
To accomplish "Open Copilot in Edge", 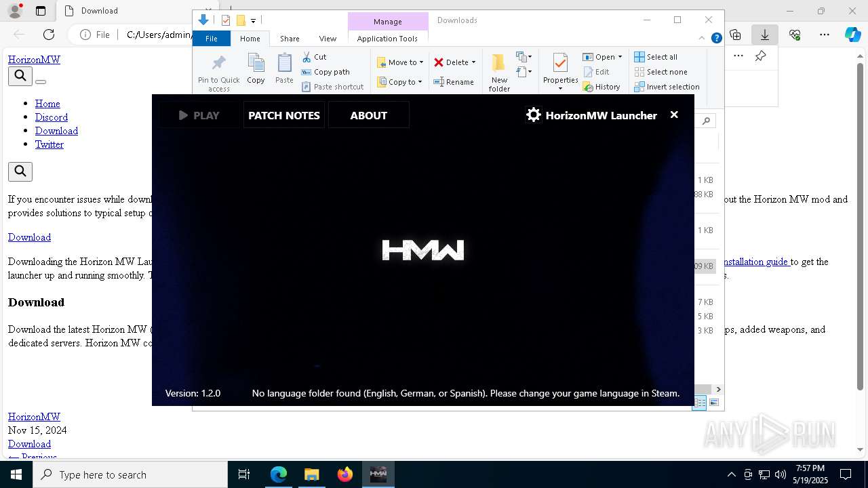I will (852, 35).
